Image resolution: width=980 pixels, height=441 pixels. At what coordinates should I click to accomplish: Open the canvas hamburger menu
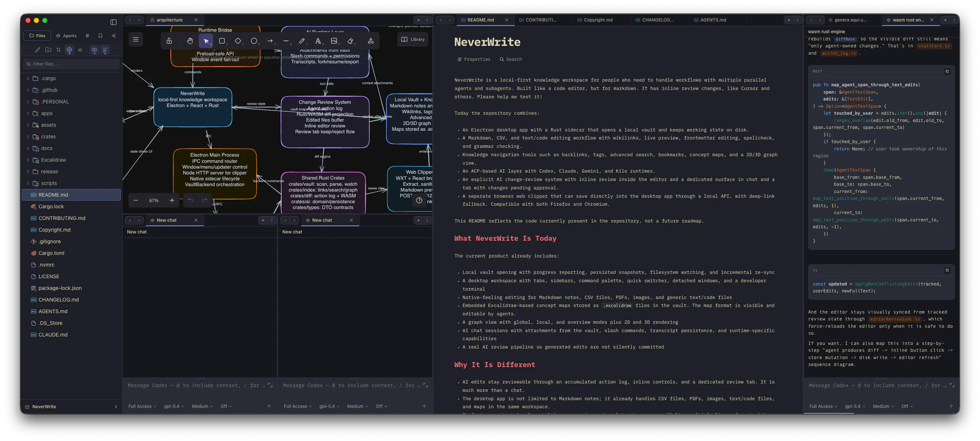(x=136, y=39)
